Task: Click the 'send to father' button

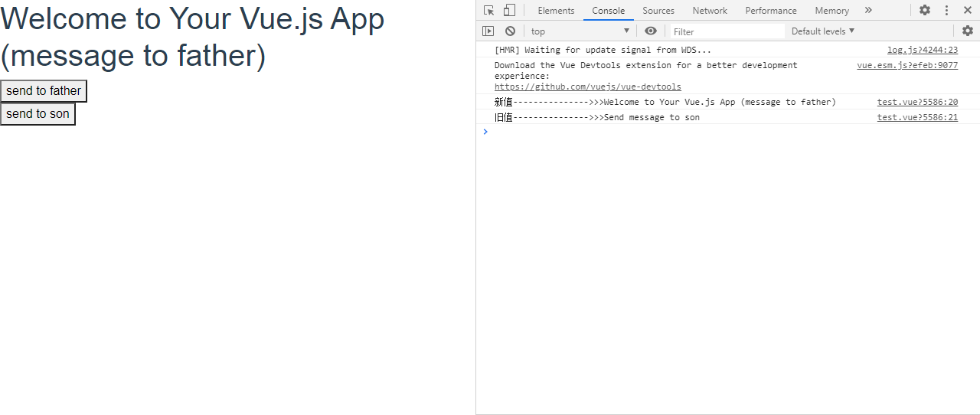Action: [44, 91]
